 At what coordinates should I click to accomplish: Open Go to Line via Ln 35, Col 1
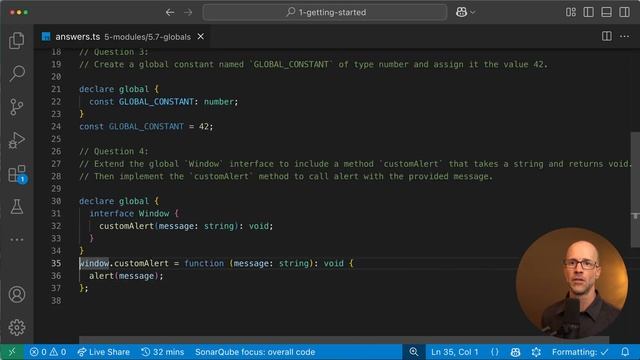coord(455,352)
